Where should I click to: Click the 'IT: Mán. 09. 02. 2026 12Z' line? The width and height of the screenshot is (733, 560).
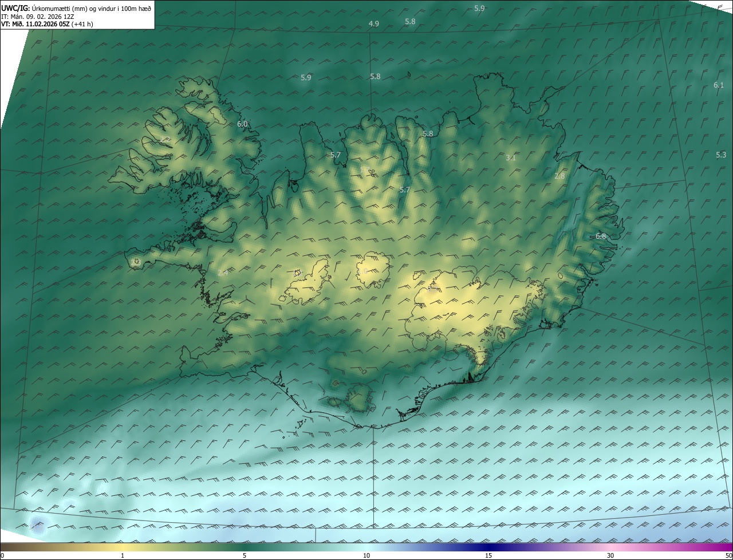coord(37,16)
